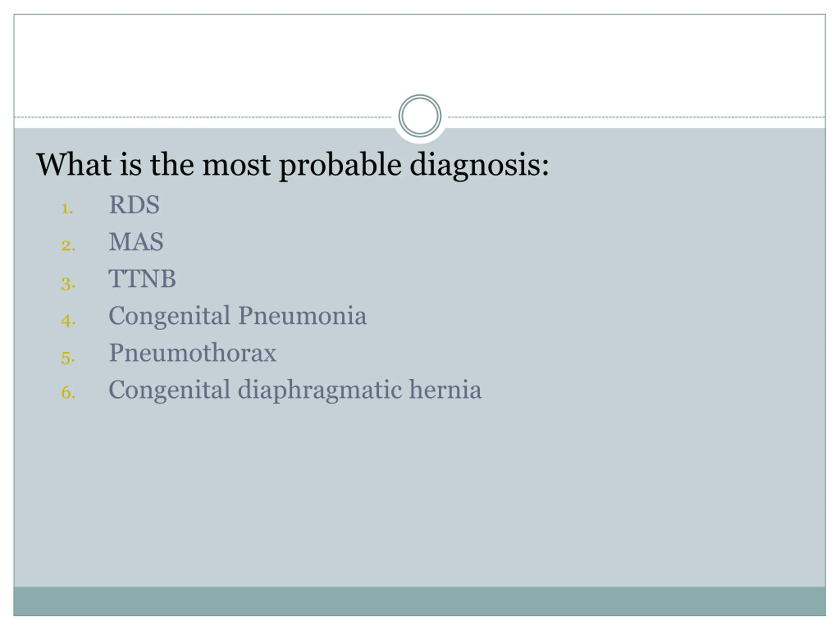This screenshot has width=840, height=630.
Task: Pick the "TTNB" answer option
Action: pos(142,279)
